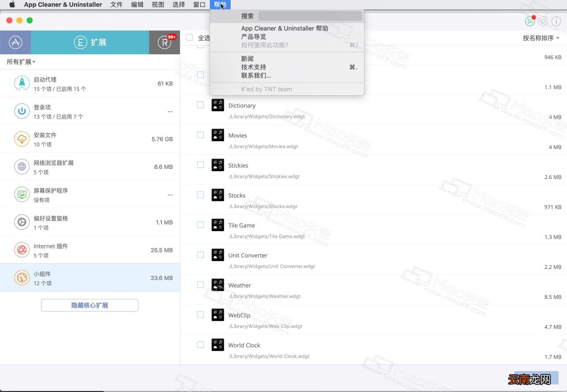Toggle the 全选 select-all checkbox
This screenshot has width=567, height=392.
point(190,37)
